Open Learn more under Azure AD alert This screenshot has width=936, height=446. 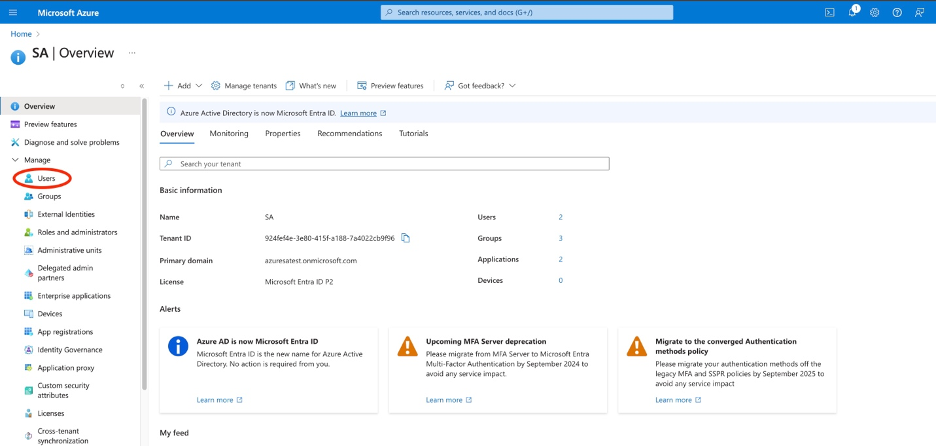tap(219, 400)
